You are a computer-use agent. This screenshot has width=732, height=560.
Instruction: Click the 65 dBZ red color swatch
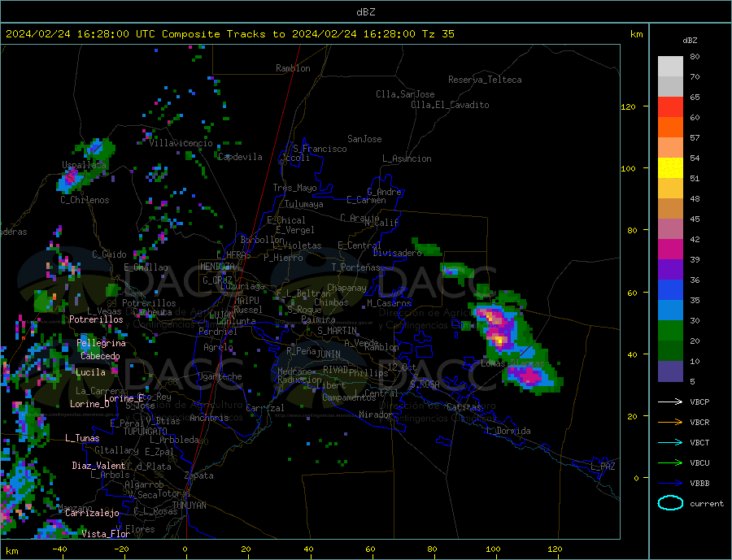click(x=670, y=106)
